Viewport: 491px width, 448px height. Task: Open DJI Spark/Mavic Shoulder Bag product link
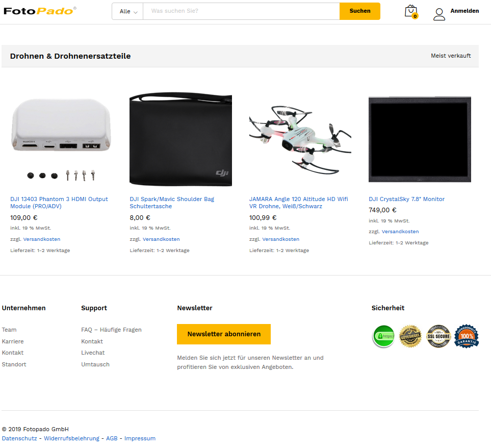[172, 203]
